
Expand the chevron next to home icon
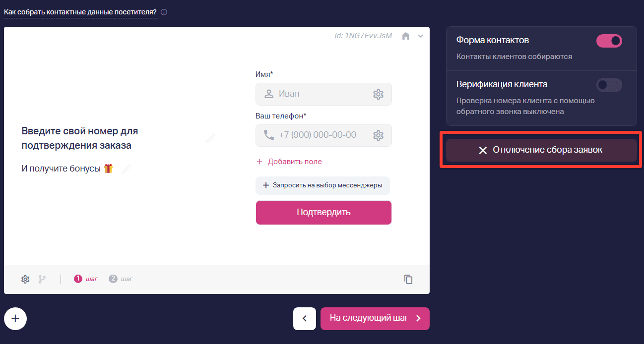(420, 36)
